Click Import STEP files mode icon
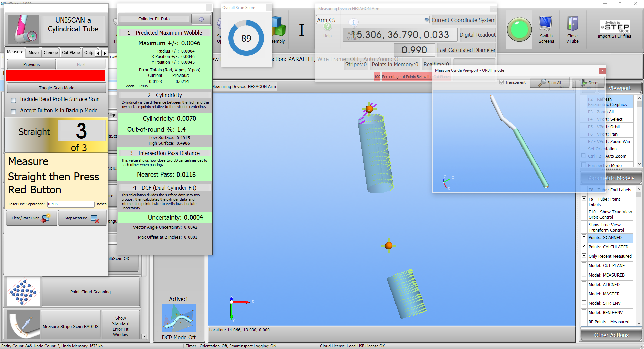The width and height of the screenshot is (644, 349). click(614, 27)
